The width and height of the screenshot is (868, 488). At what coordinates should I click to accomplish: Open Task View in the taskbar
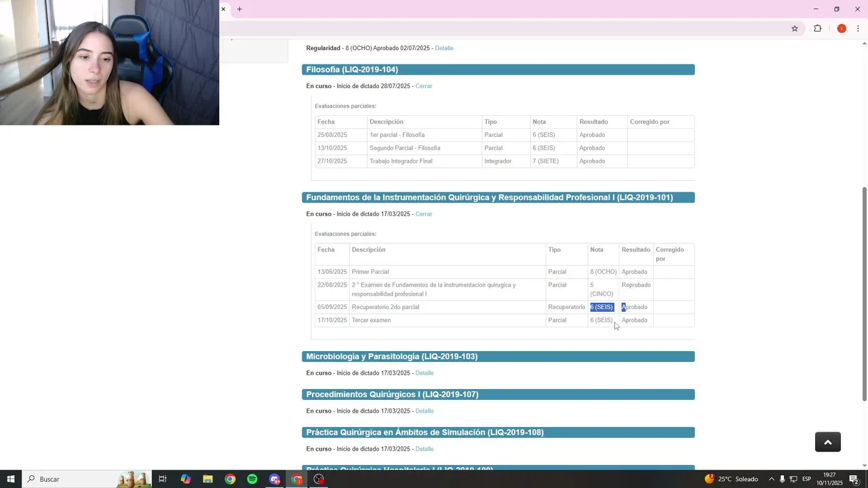pos(163,479)
